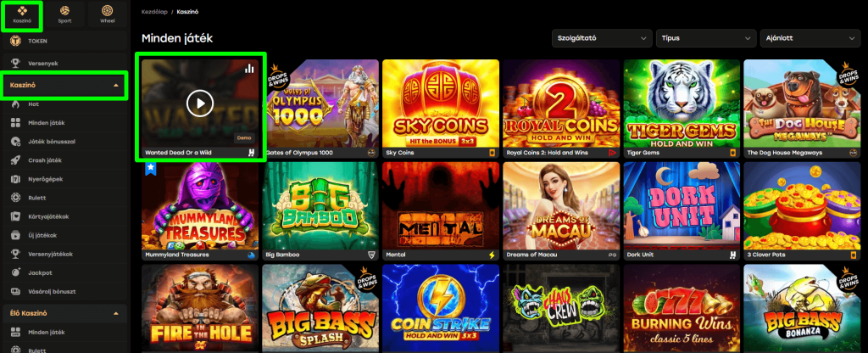Open the Rulett wheel icon under Kaszinó
This screenshot has width=868, height=353.
click(16, 198)
